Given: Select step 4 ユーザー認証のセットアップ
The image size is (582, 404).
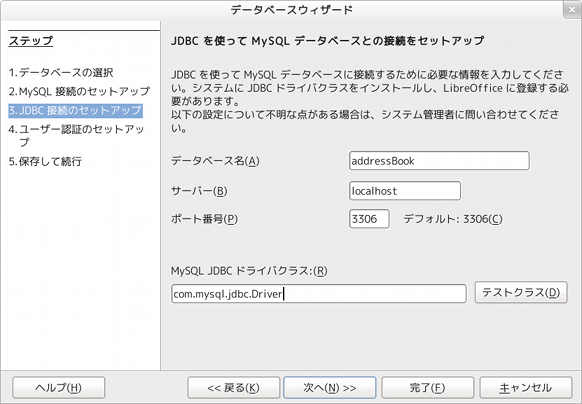Looking at the screenshot, I should click(x=76, y=136).
